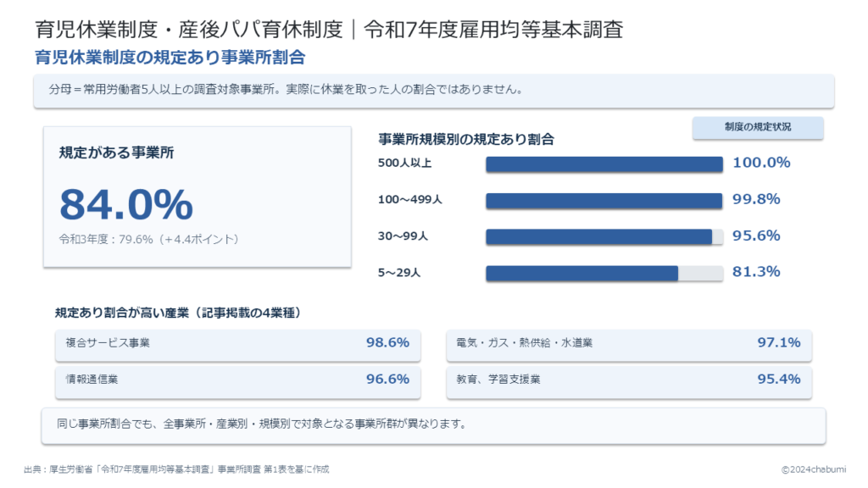
Task: Click the 5～29人 row label
Action: click(399, 273)
